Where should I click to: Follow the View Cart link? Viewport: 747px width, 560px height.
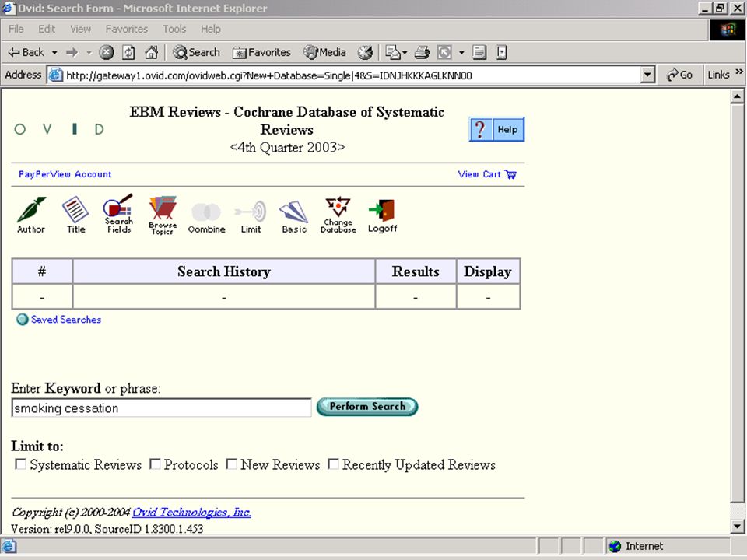coord(479,174)
